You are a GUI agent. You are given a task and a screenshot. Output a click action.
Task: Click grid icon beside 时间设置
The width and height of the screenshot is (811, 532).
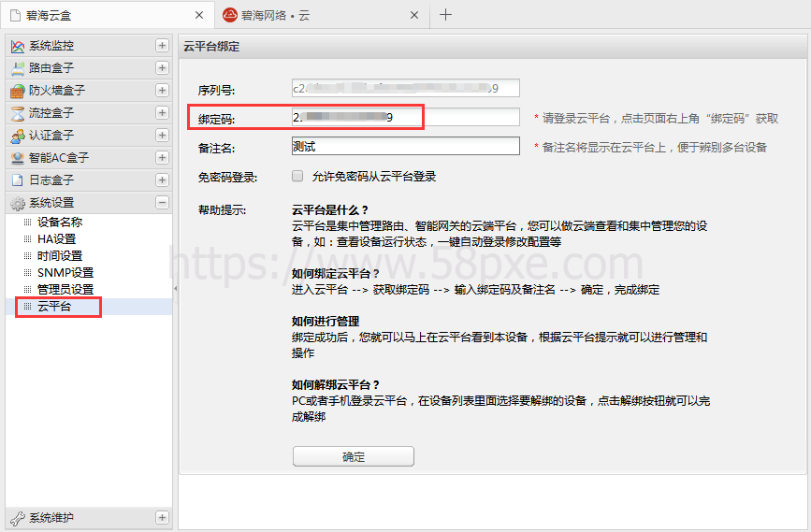27,256
